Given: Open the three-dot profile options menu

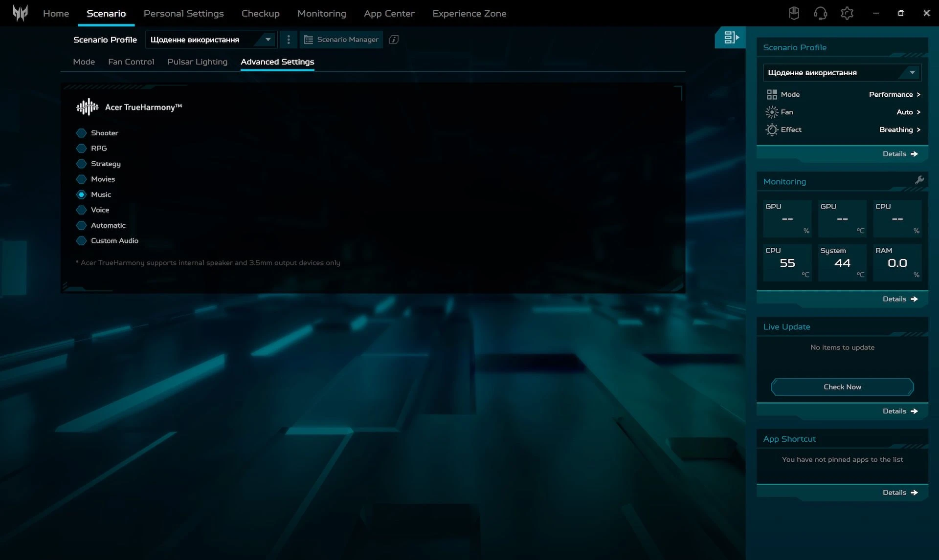Looking at the screenshot, I should click(289, 40).
